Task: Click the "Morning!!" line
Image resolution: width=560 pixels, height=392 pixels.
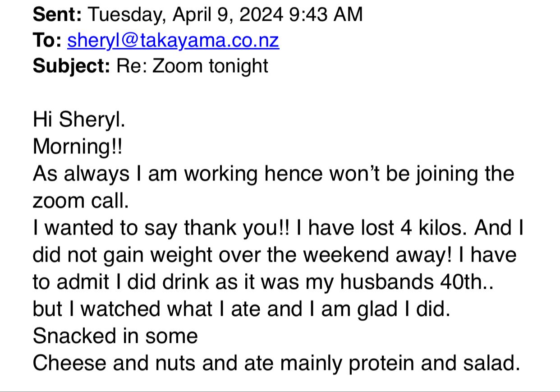Action: point(77,146)
